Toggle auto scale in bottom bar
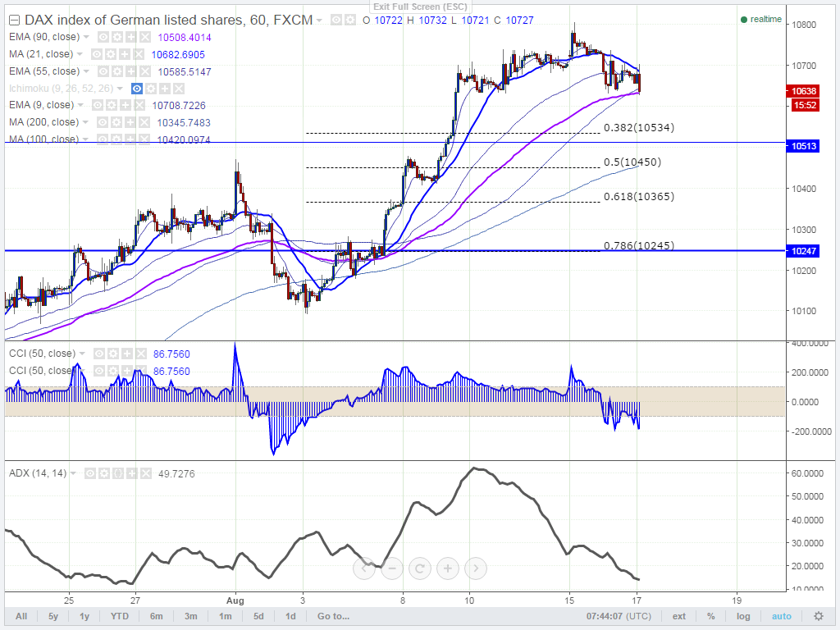This screenshot has height=630, width=840. (x=782, y=616)
